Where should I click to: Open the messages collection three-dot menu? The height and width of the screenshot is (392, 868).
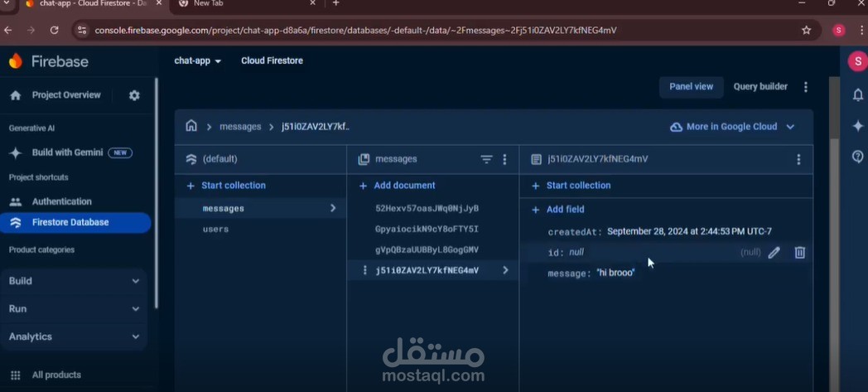click(x=504, y=159)
